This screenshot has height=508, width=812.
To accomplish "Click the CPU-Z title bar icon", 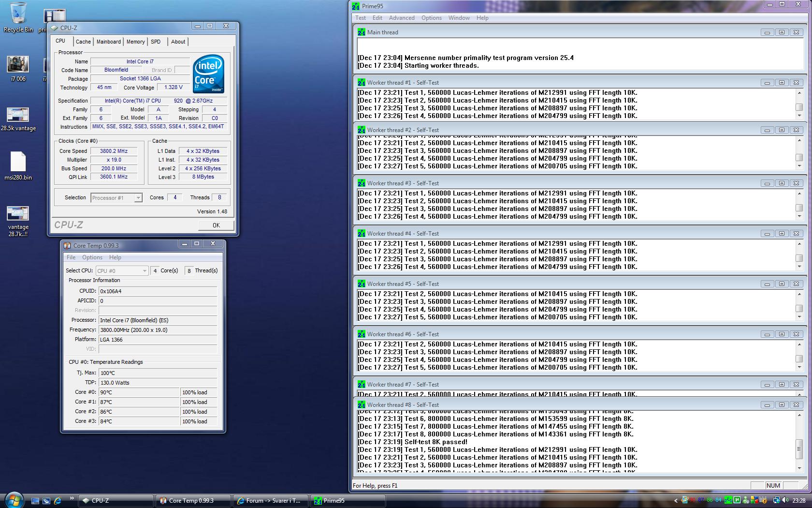I will [55, 28].
